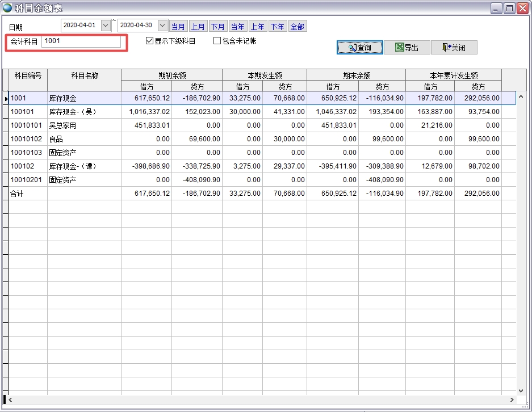Screen dimensions: 532x412
Task: Click the vertical scrollbar down arrow
Action: [521, 390]
